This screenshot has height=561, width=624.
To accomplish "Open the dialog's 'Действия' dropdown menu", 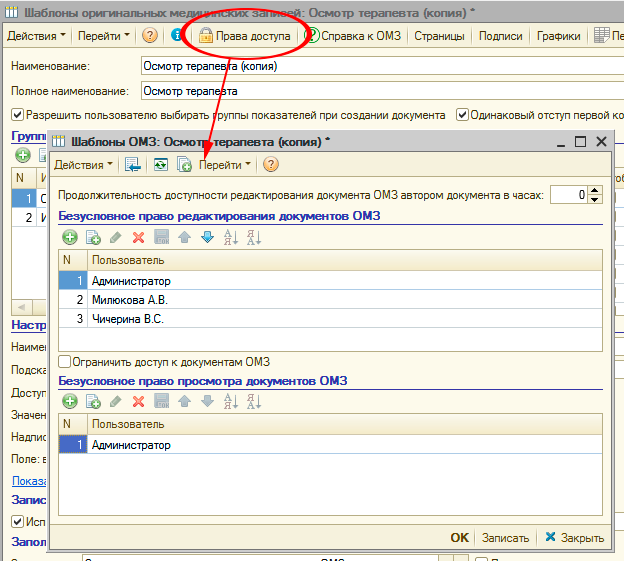I will pyautogui.click(x=82, y=164).
